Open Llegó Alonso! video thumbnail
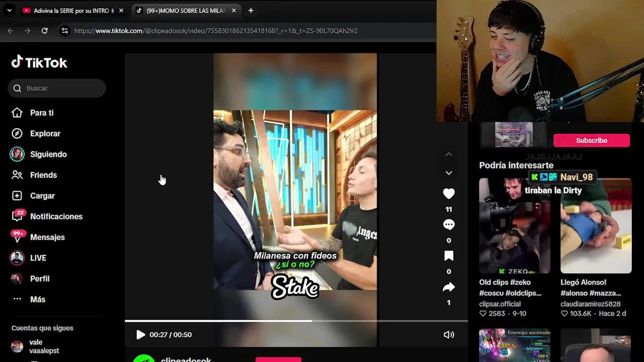The width and height of the screenshot is (644, 362). tap(596, 226)
